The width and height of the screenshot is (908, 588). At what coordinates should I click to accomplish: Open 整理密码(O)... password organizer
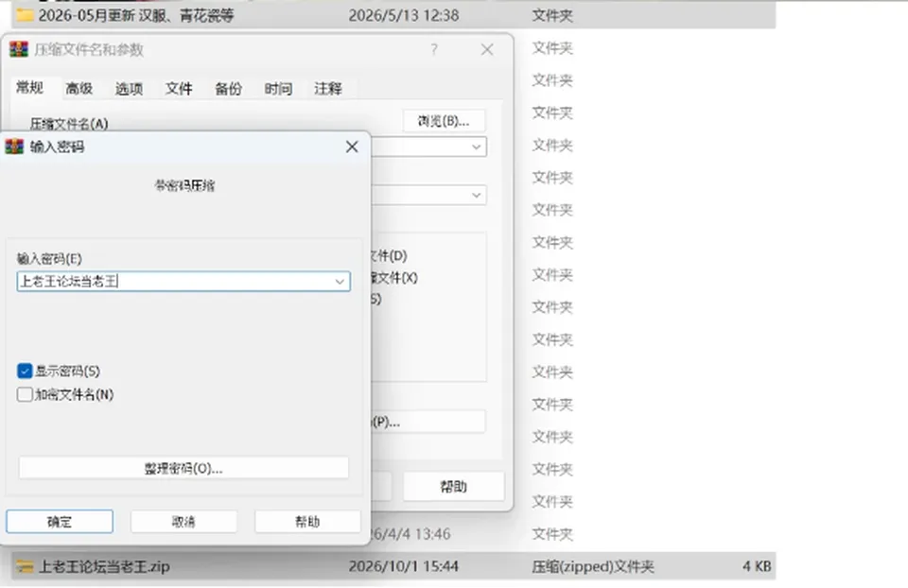(183, 468)
